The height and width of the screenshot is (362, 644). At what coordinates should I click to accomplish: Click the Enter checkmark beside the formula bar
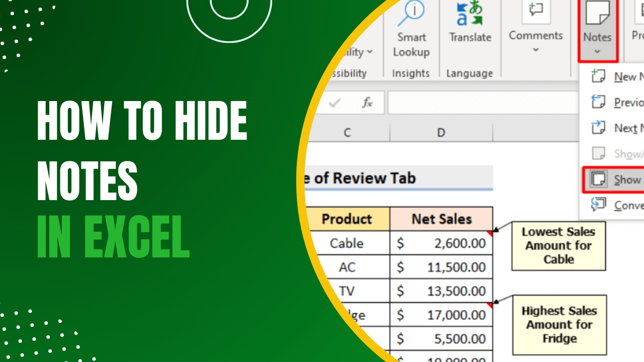coord(336,102)
